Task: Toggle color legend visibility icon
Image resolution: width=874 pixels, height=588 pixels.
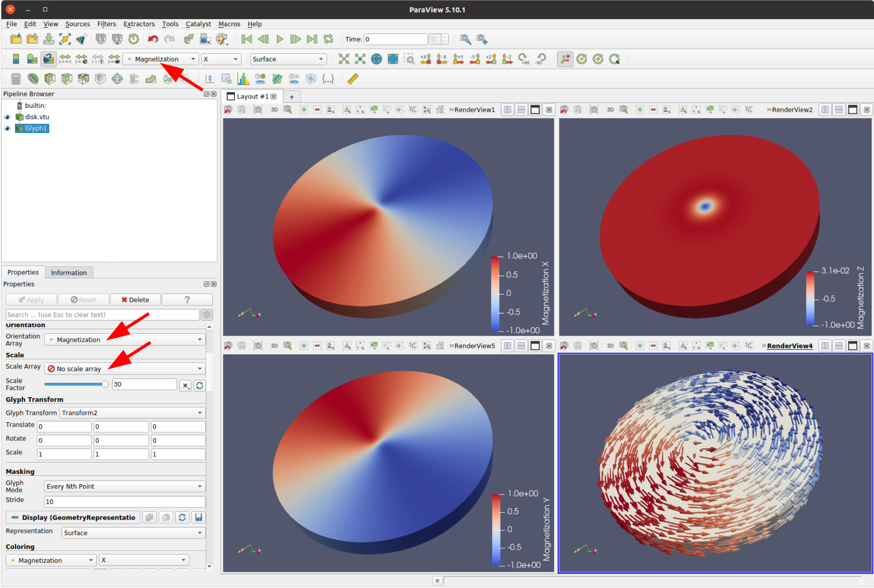Action: [16, 59]
